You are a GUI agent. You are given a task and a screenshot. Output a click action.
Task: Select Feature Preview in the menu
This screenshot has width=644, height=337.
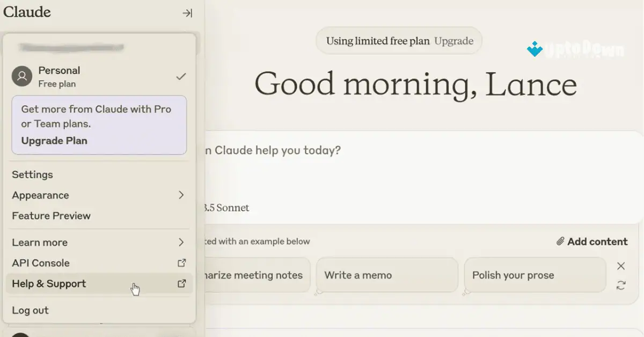(51, 216)
